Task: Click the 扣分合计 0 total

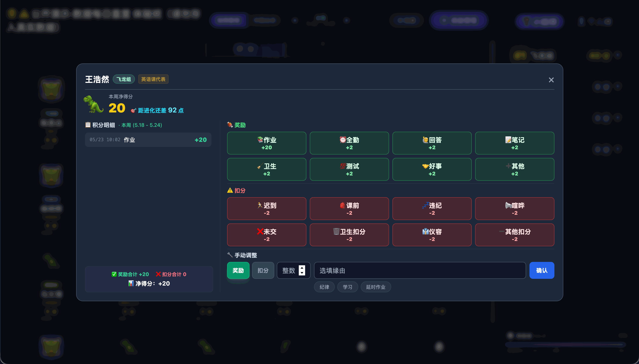Action: point(171,274)
